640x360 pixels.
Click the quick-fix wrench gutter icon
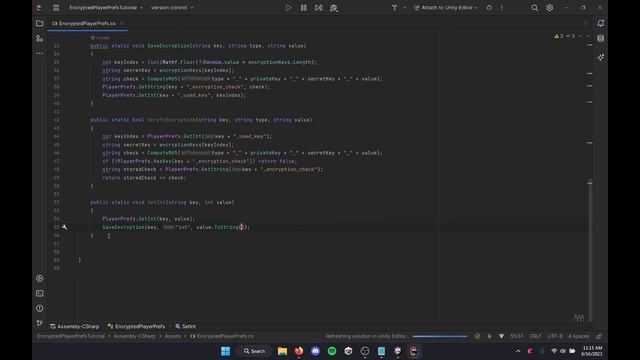click(x=64, y=227)
